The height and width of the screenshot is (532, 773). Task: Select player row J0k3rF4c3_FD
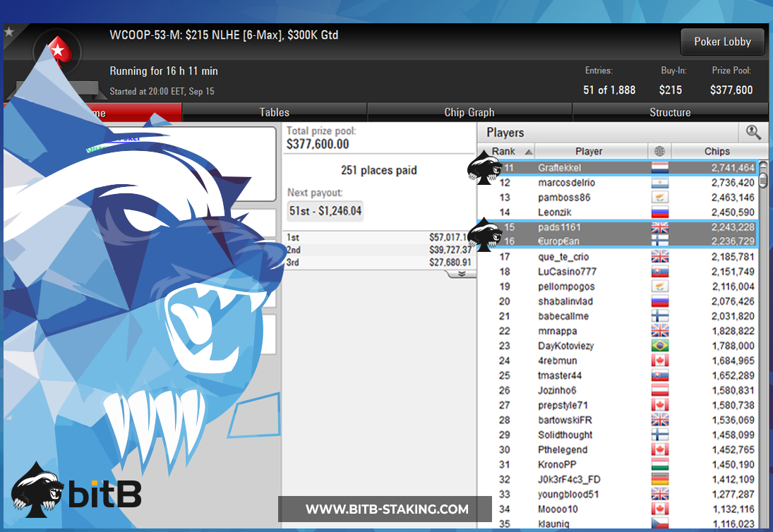click(618, 479)
